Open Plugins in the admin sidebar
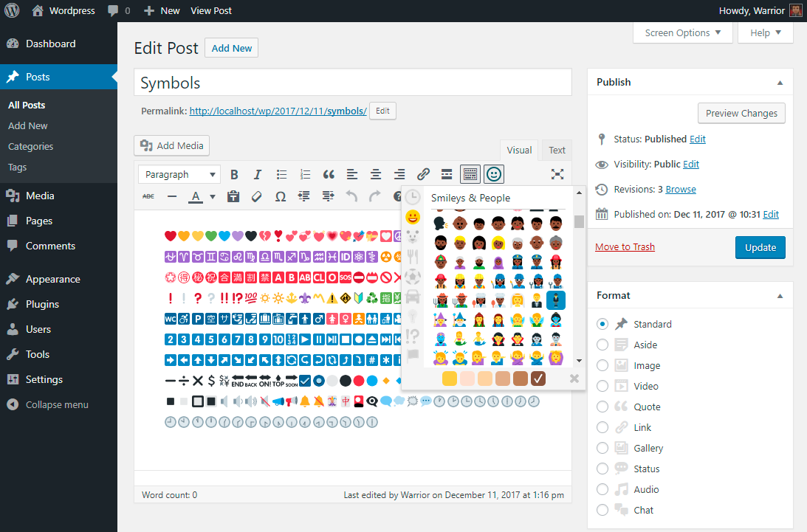The height and width of the screenshot is (532, 807). coord(42,304)
